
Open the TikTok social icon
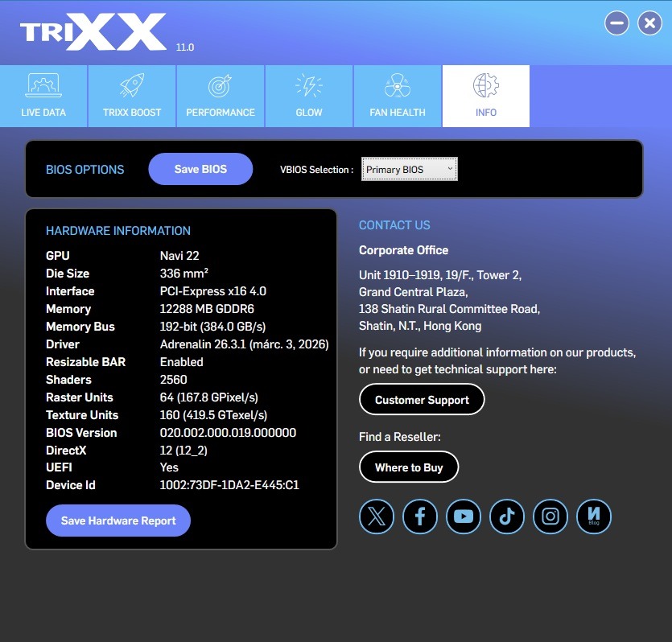click(507, 516)
